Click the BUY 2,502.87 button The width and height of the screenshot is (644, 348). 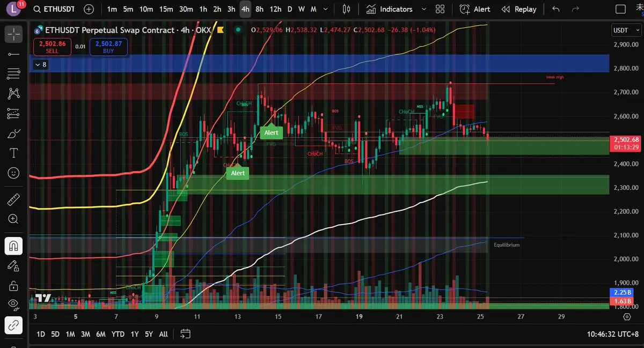pos(109,47)
